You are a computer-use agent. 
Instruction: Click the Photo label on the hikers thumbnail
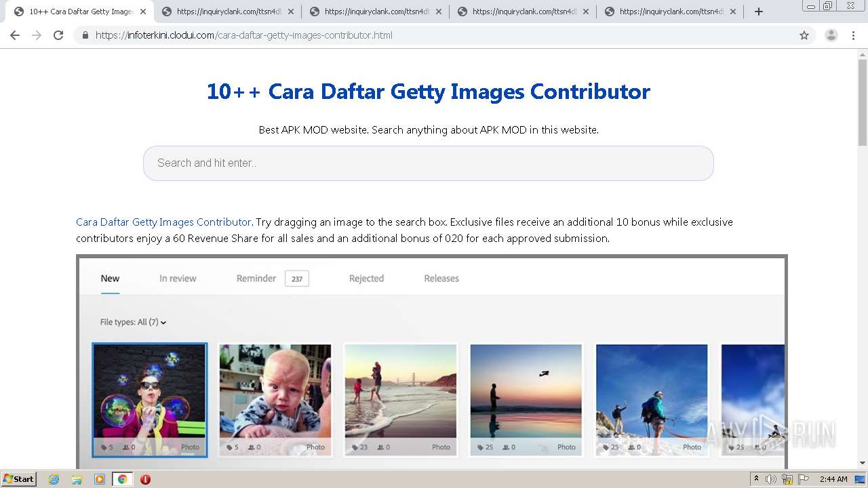tap(692, 447)
